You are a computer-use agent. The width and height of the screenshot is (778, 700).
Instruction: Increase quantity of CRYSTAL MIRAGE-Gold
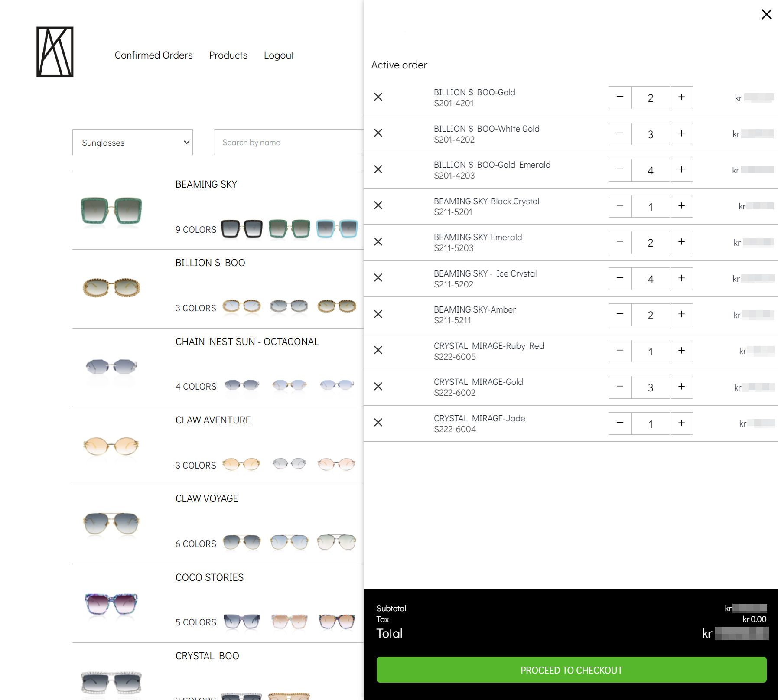point(681,387)
